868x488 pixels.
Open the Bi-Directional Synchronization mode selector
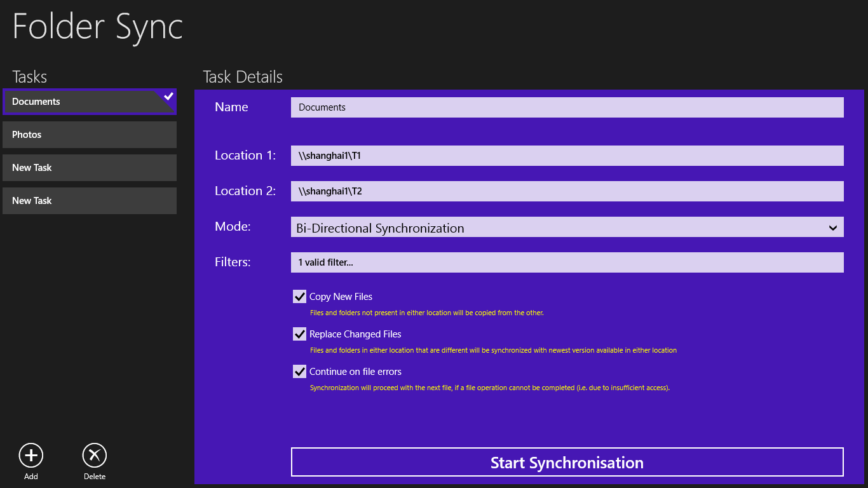point(567,227)
